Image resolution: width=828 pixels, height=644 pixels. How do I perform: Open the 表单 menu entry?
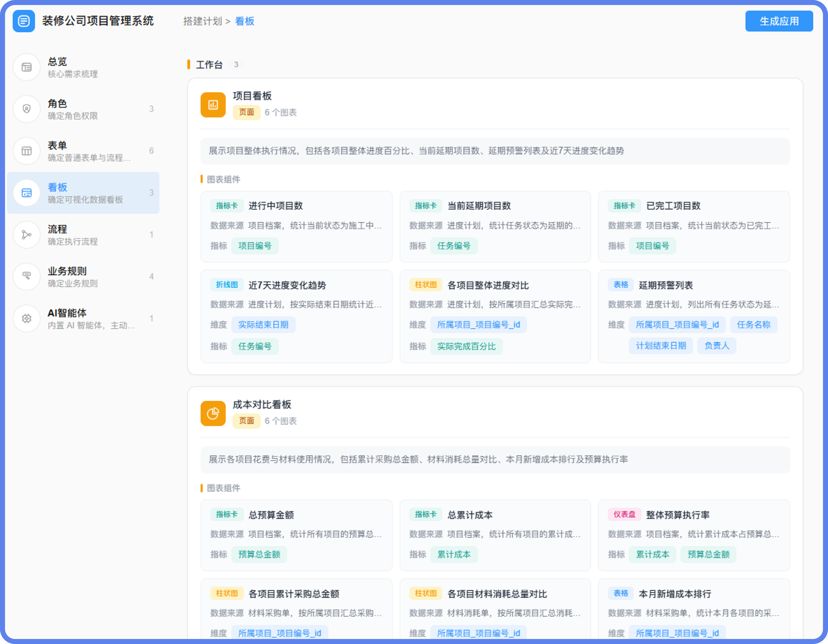pyautogui.click(x=83, y=151)
